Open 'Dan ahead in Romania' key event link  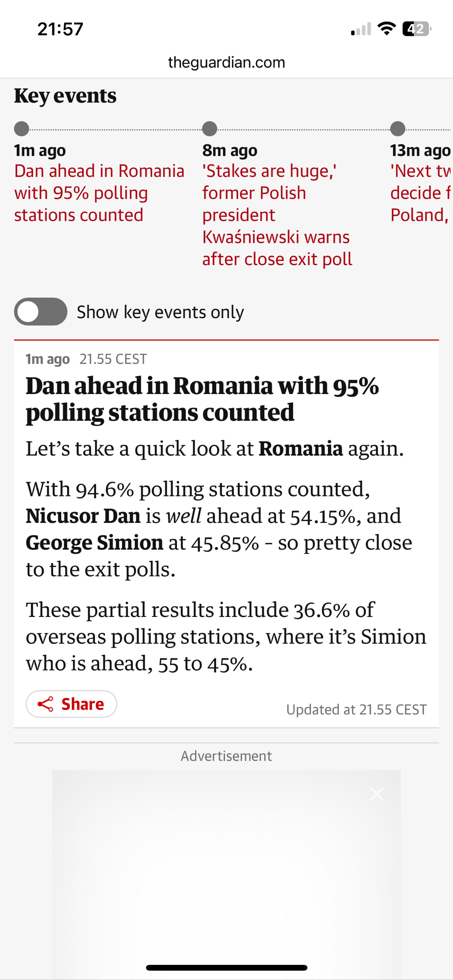(99, 193)
